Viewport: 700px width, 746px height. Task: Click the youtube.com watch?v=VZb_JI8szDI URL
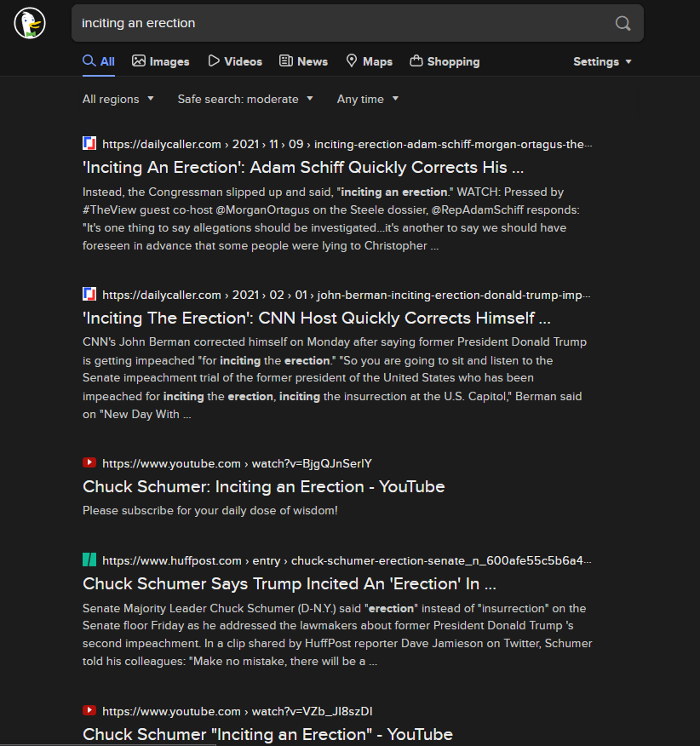coord(238,711)
